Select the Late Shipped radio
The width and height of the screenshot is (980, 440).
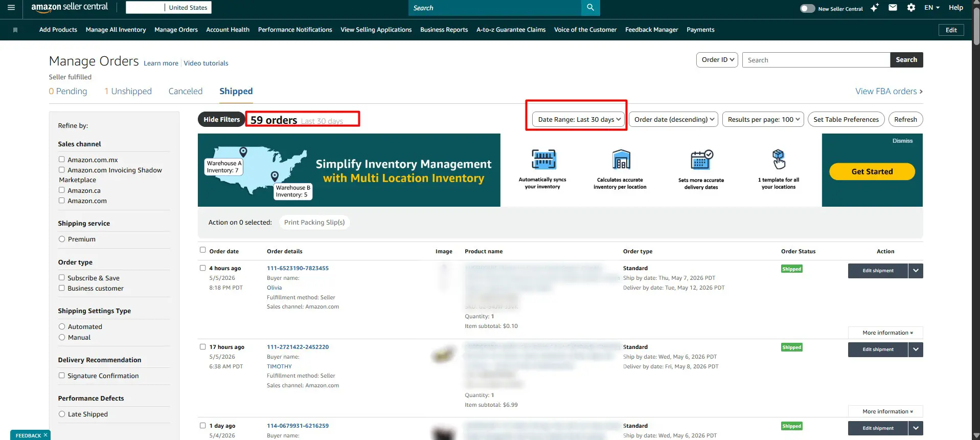tap(62, 414)
